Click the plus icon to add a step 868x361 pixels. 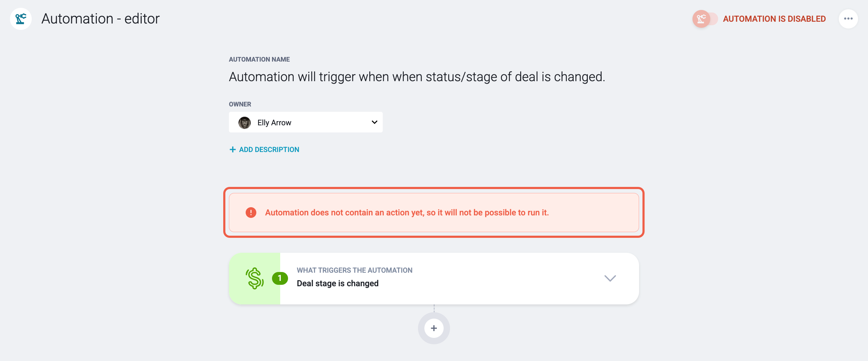pos(434,328)
